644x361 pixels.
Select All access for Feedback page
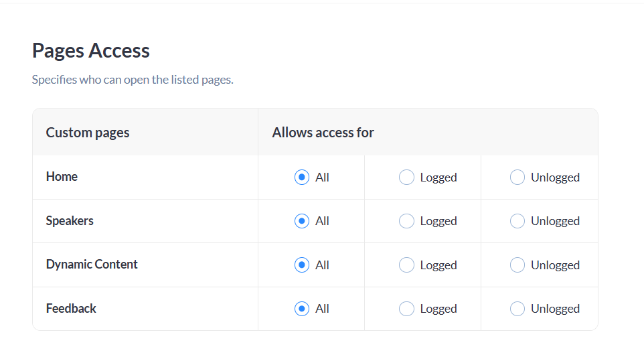coord(302,309)
